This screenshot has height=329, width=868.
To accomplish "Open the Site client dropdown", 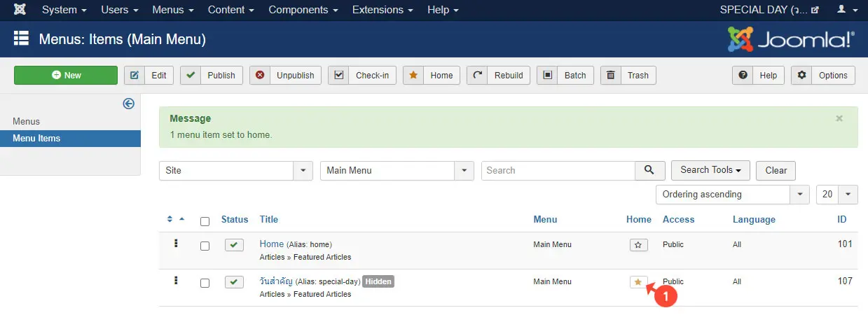I will click(235, 170).
